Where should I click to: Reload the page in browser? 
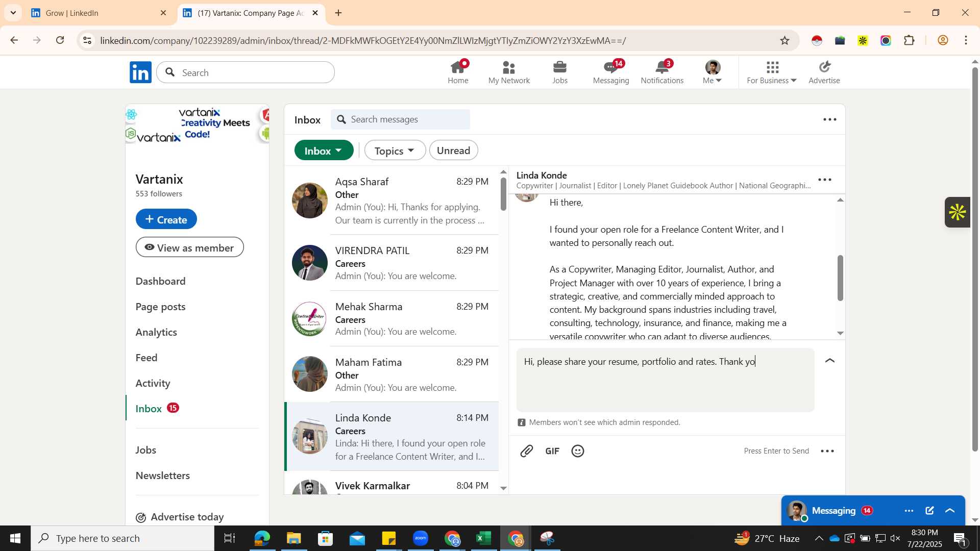60,40
